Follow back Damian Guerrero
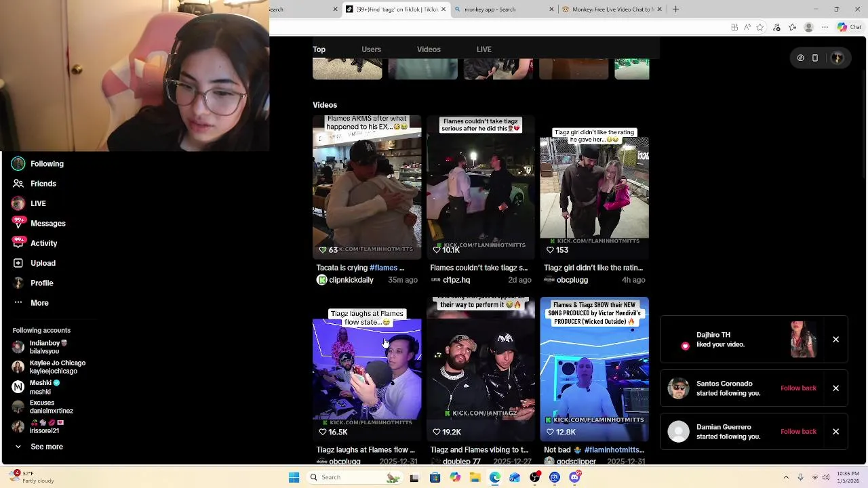Image resolution: width=868 pixels, height=488 pixels. click(798, 432)
